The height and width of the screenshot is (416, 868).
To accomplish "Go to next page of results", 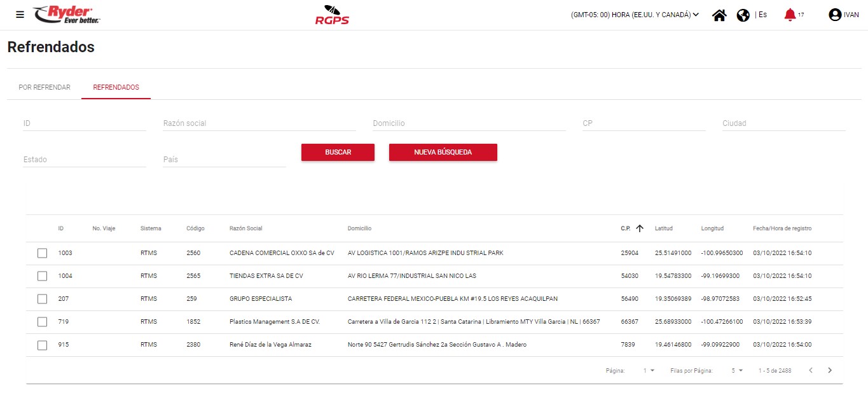I will (x=829, y=370).
